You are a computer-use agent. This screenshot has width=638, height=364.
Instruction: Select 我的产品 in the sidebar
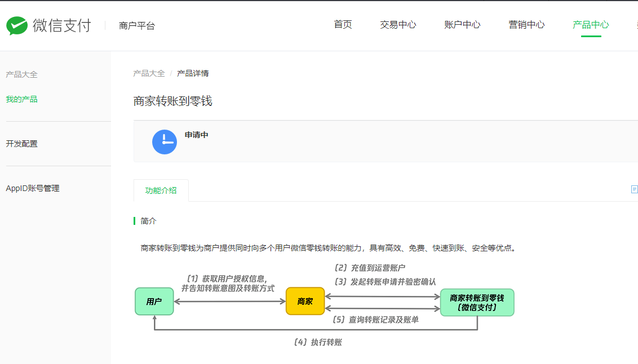(x=21, y=99)
